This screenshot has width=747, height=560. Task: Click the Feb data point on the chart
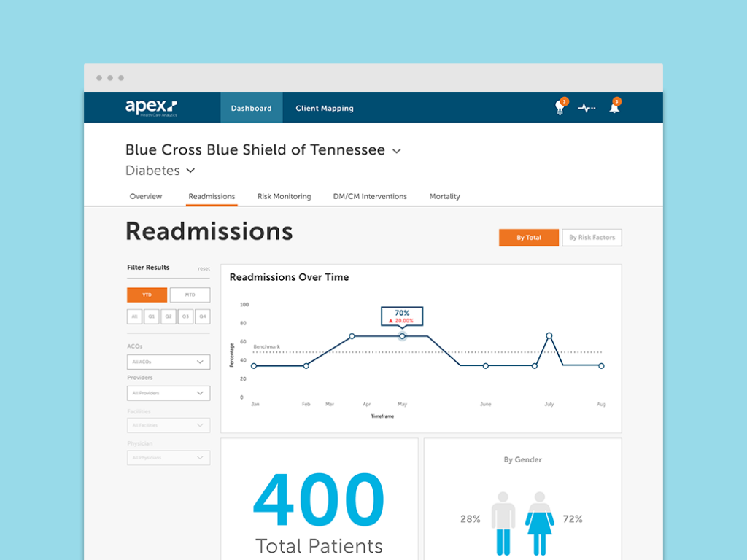click(x=306, y=366)
